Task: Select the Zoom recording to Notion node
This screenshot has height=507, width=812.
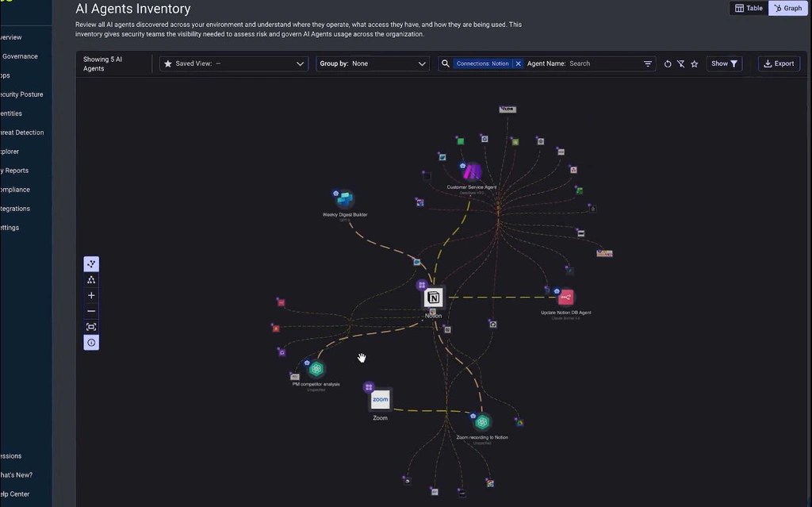Action: click(482, 422)
